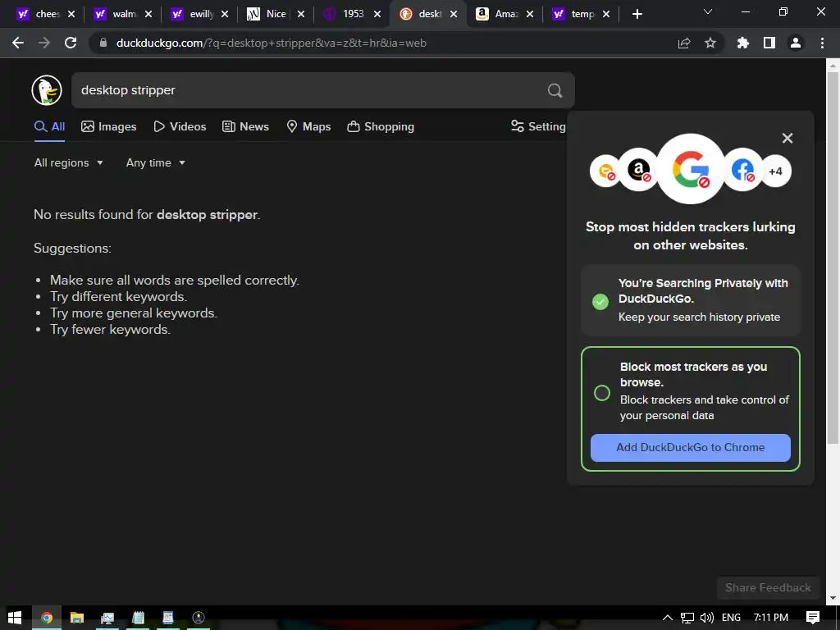
Task: Click the large Google tracker logo
Action: 691,169
